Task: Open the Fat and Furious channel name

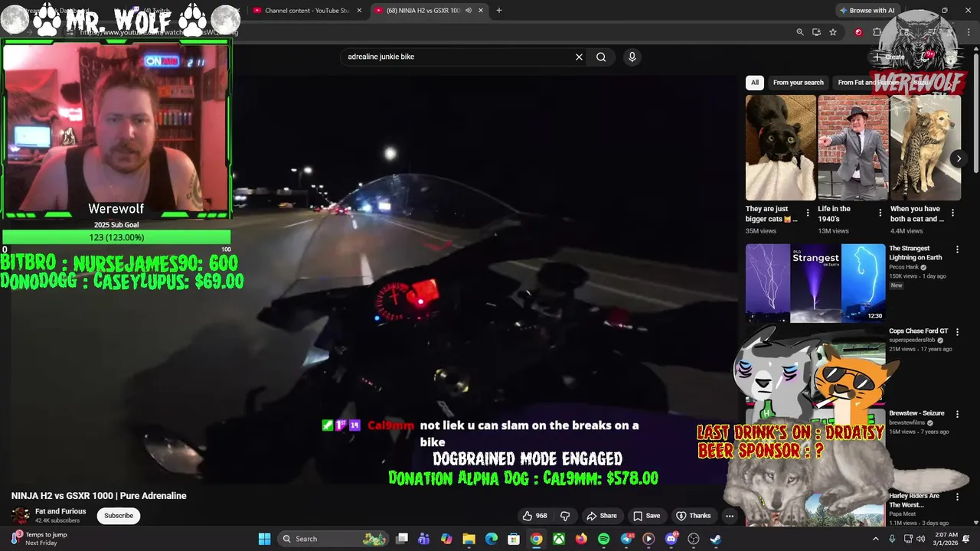Action: click(x=60, y=511)
